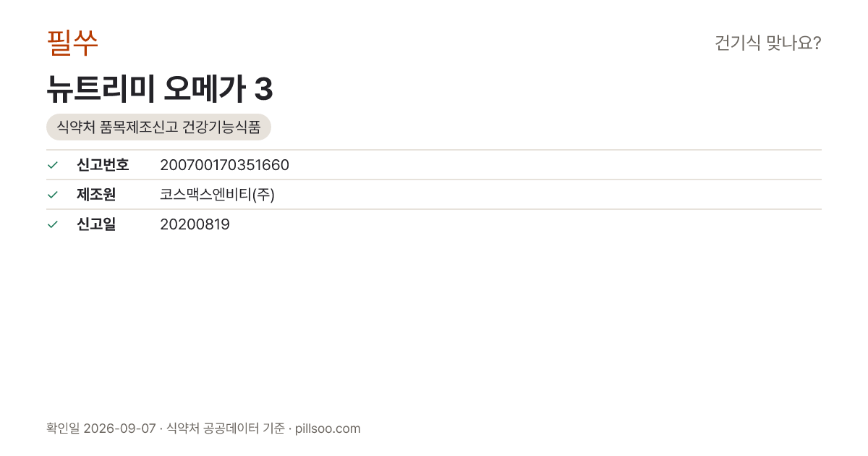The image size is (868, 456).
Task: Click the 신고번호 table row
Action: tap(434, 165)
